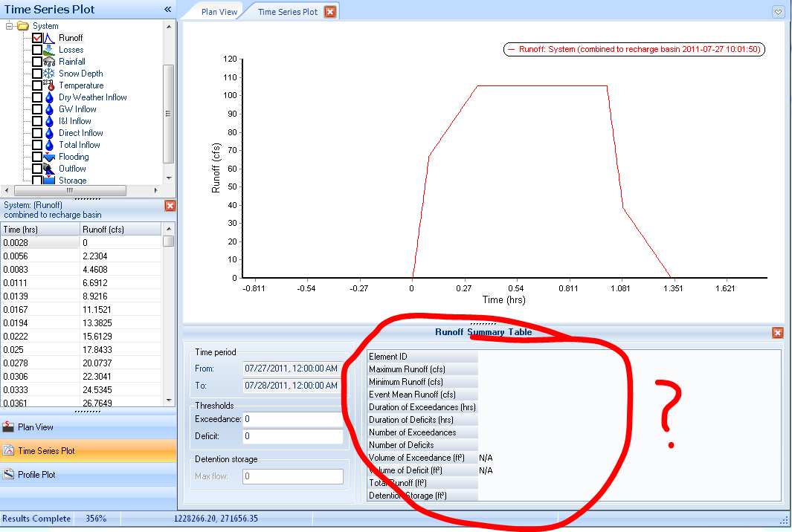Click the Runoff hydrograph icon in tree
This screenshot has width=792, height=532.
tap(49, 38)
